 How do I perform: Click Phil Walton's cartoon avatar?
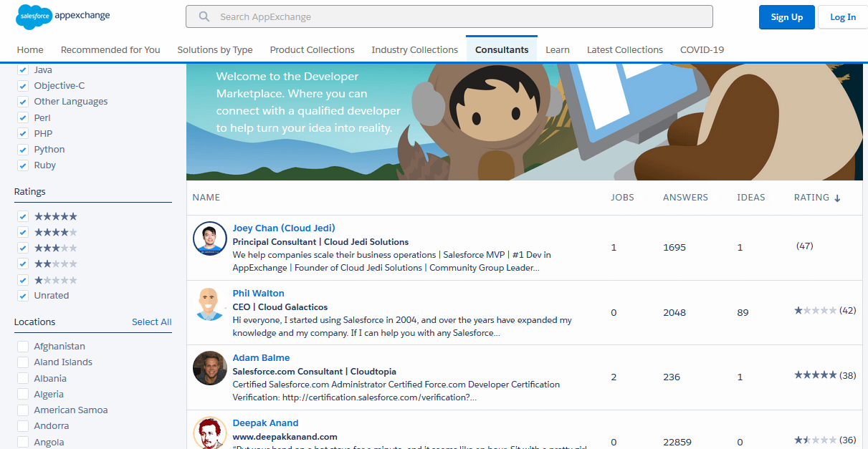(210, 304)
